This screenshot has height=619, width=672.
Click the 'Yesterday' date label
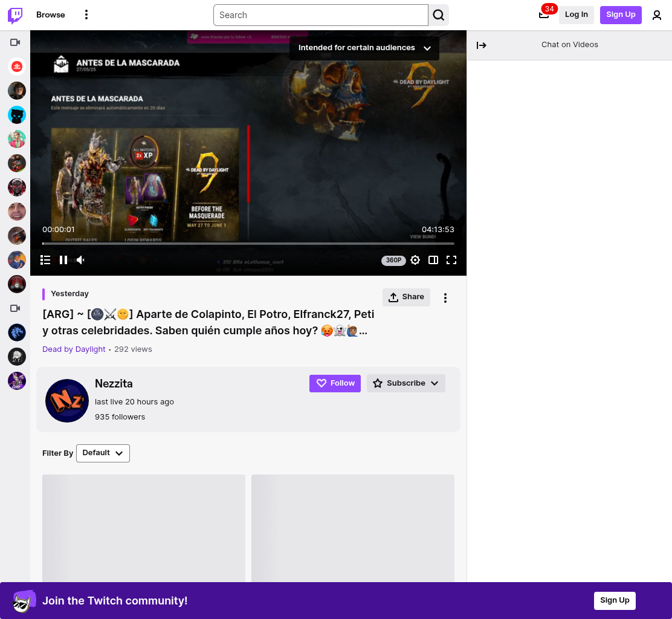[x=70, y=294]
